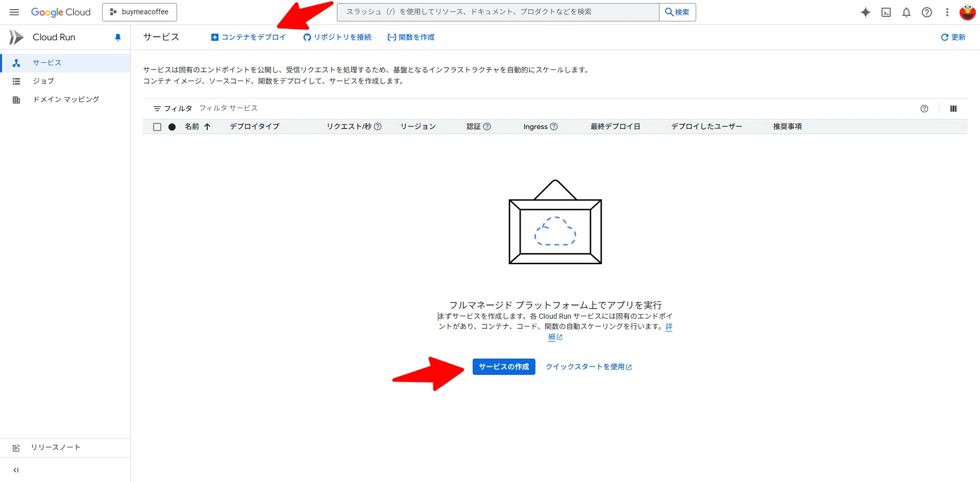
Task: Check the select-all services checkbox
Action: coord(157,126)
